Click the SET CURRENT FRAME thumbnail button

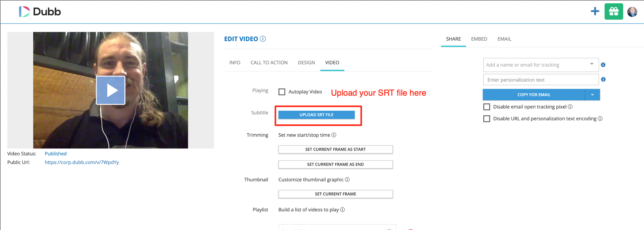tap(336, 194)
